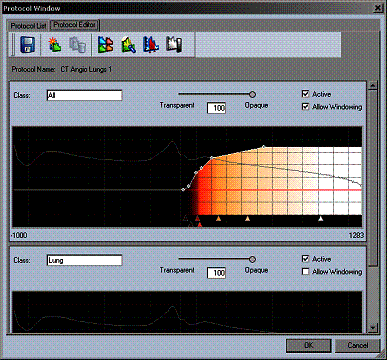Viewport: 387px width, 360px height.
Task: Click the new protocol starburst icon
Action: [x=55, y=45]
